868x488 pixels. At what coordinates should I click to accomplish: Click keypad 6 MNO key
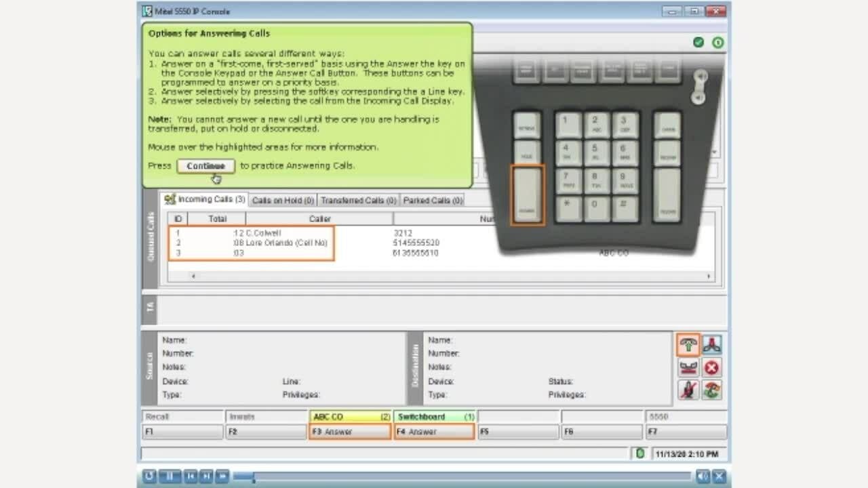point(625,152)
